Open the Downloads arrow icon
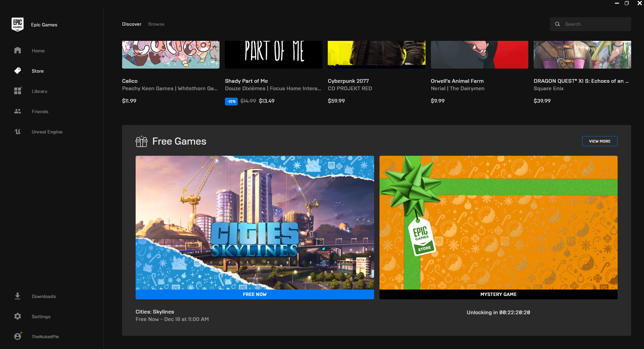Image resolution: width=644 pixels, height=349 pixels. [18, 296]
